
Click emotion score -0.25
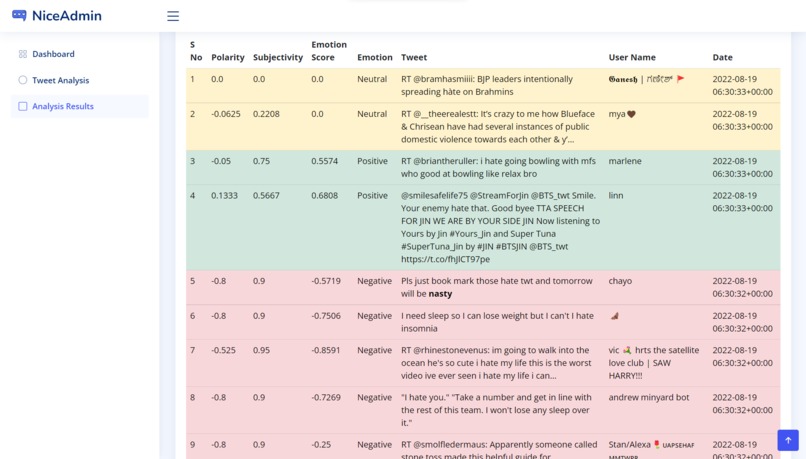coord(321,445)
